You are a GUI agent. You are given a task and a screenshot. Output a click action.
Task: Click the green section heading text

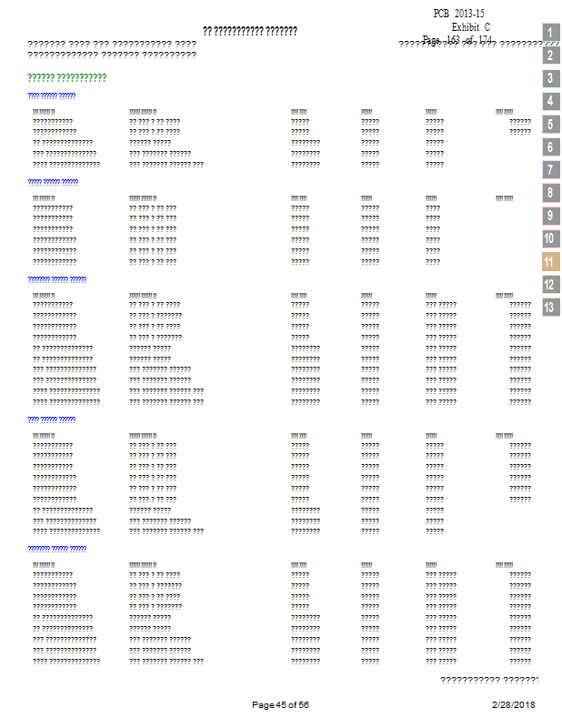pos(67,77)
